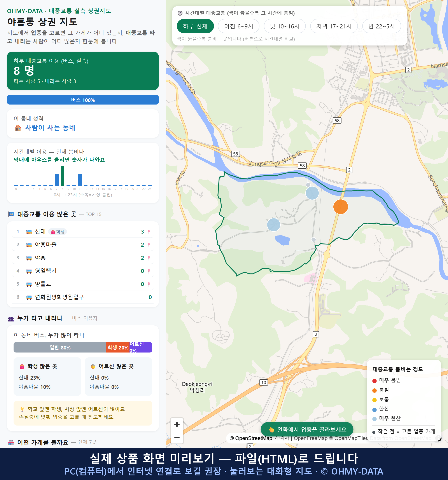Click the 매우 붐빔 red legend dot
The height and width of the screenshot is (480, 448).
pos(374,381)
